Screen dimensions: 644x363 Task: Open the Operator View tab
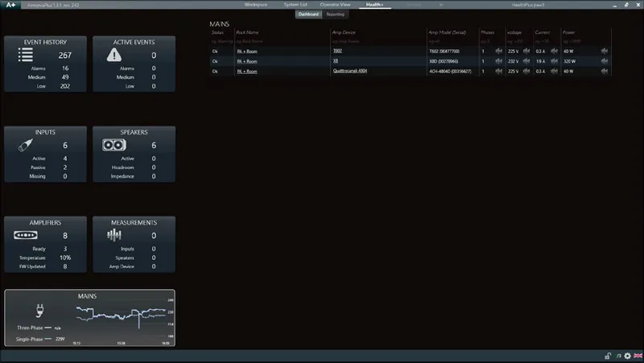pyautogui.click(x=335, y=5)
